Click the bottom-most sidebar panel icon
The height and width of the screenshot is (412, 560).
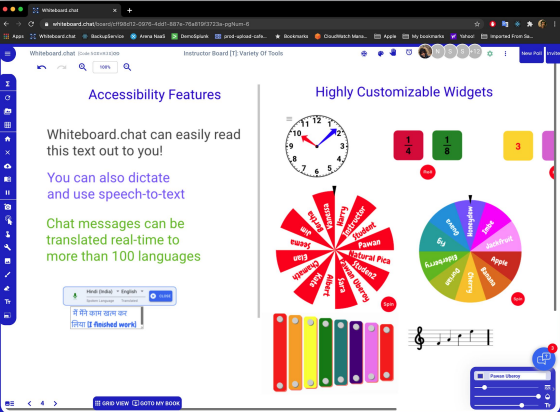coord(8,315)
